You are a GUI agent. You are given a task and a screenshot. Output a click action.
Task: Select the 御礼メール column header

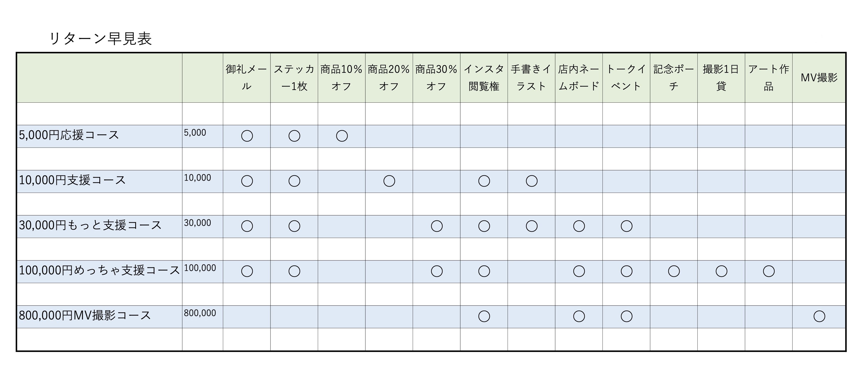[246, 78]
